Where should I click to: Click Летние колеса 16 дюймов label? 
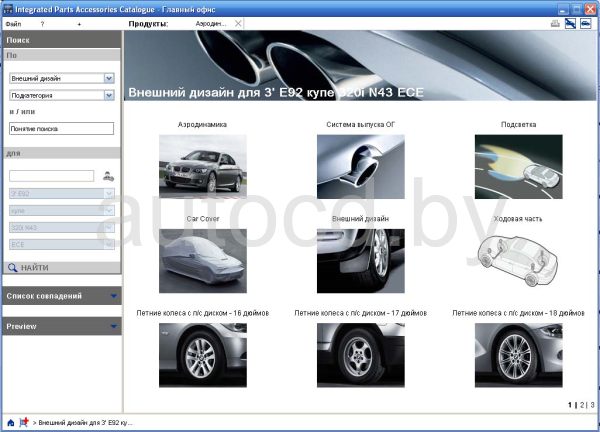[203, 313]
